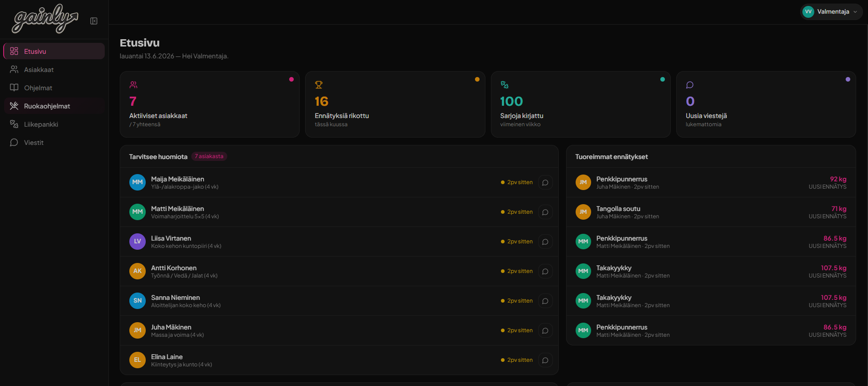Click the EL avatar for Elina Laine

138,360
